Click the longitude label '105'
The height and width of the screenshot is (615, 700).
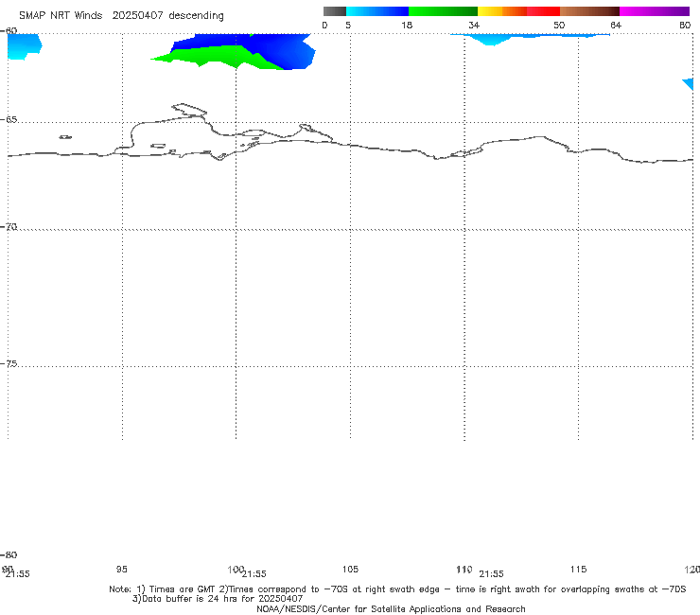point(350,569)
